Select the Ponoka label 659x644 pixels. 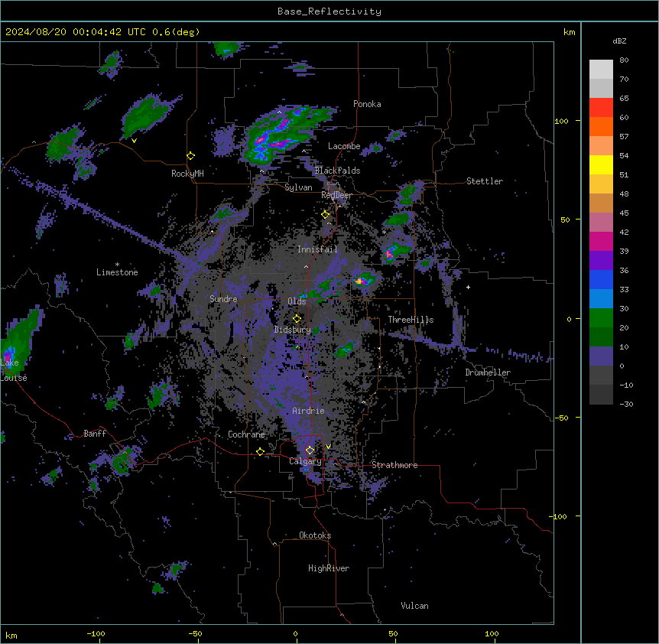click(367, 104)
